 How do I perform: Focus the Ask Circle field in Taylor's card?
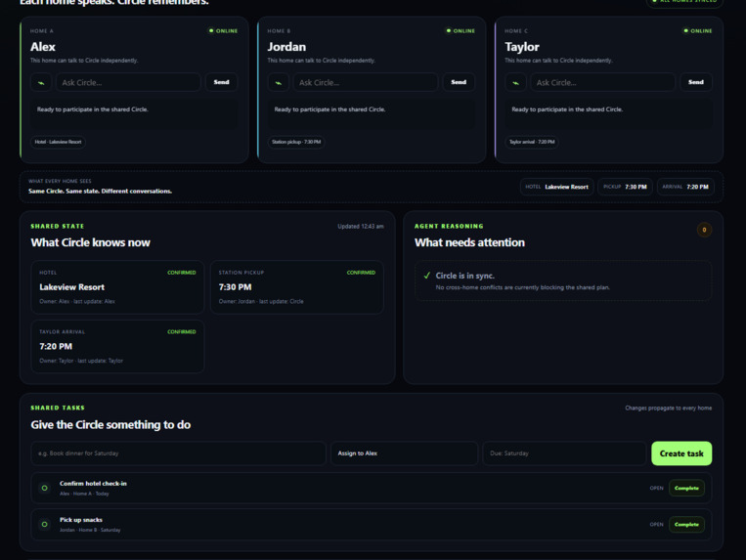click(603, 83)
